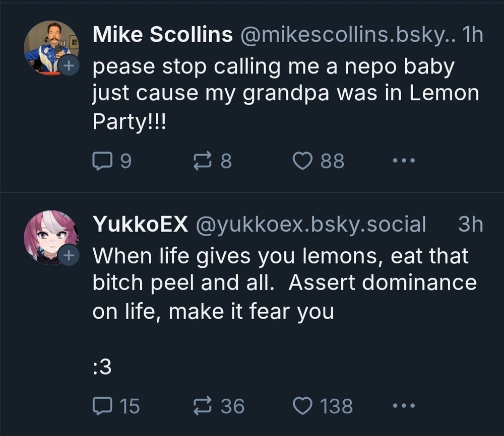Click the YukkoEX display name
The height and width of the screenshot is (436, 504).
[140, 225]
